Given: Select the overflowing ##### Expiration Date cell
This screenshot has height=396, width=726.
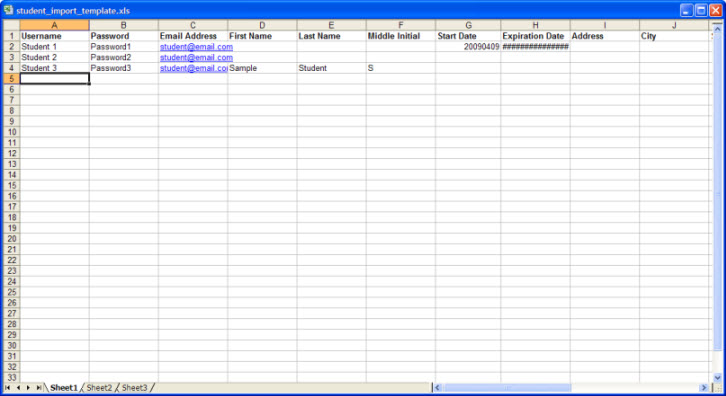Looking at the screenshot, I should (535, 46).
